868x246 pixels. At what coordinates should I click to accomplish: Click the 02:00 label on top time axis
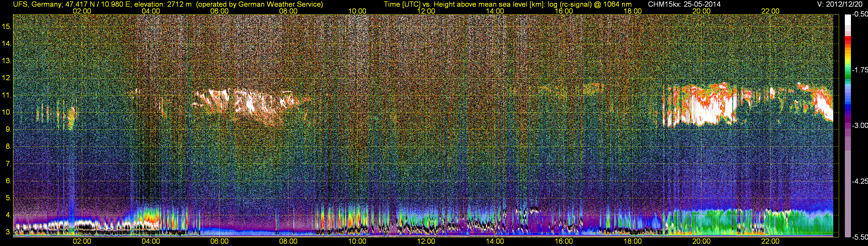pos(82,11)
